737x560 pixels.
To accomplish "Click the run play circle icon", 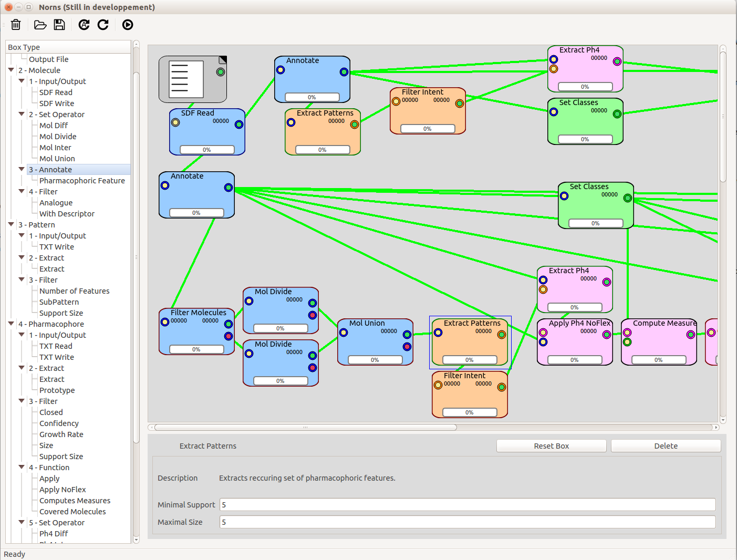I will point(128,25).
